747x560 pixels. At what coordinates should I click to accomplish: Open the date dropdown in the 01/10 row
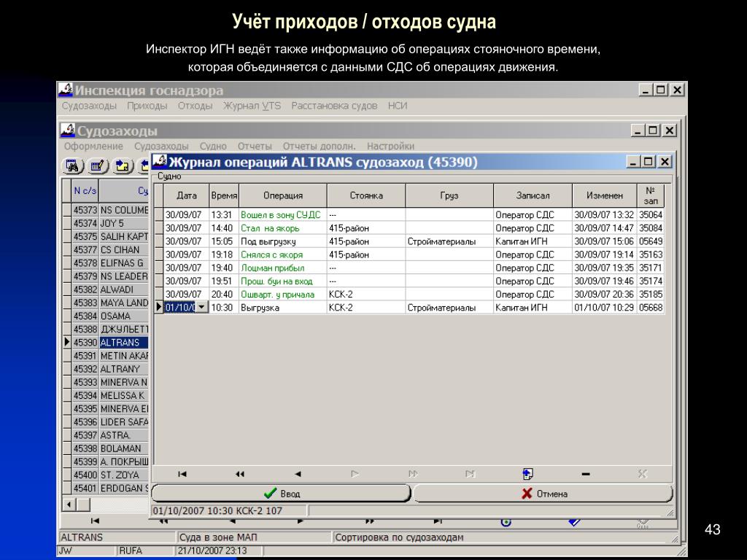pyautogui.click(x=202, y=308)
